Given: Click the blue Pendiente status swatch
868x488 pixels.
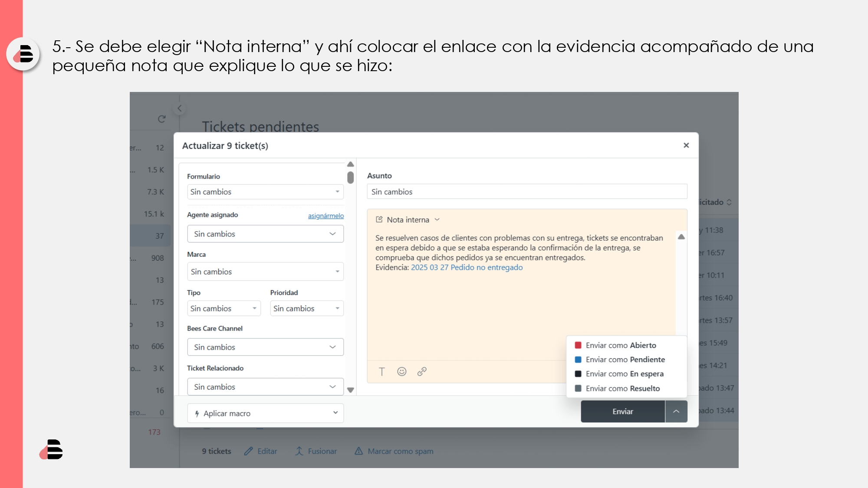Looking at the screenshot, I should 578,360.
